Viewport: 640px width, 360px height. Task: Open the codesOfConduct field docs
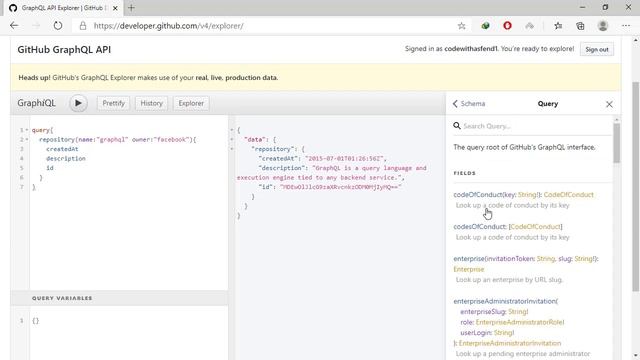480,227
